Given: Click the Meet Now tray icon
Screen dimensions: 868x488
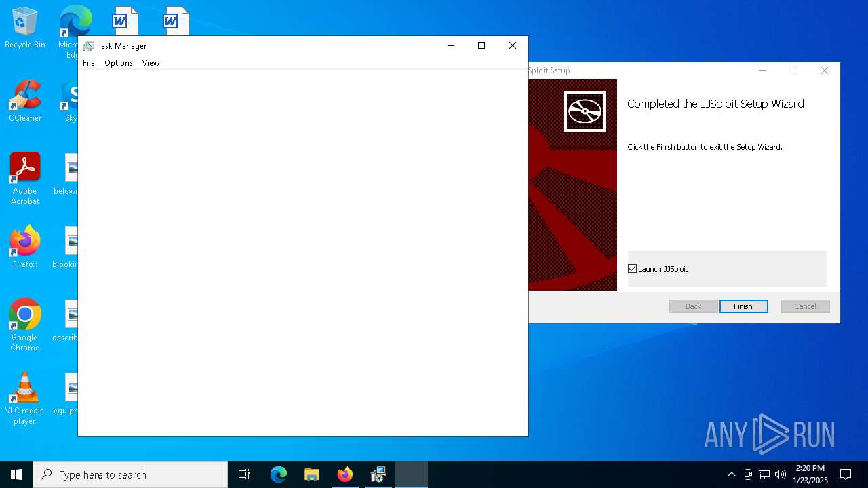Looking at the screenshot, I should pyautogui.click(x=748, y=474).
